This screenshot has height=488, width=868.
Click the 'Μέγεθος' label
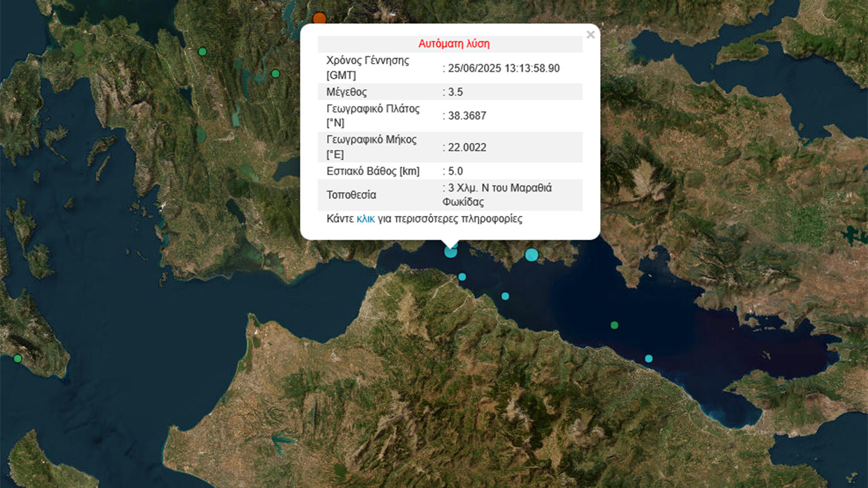(347, 92)
